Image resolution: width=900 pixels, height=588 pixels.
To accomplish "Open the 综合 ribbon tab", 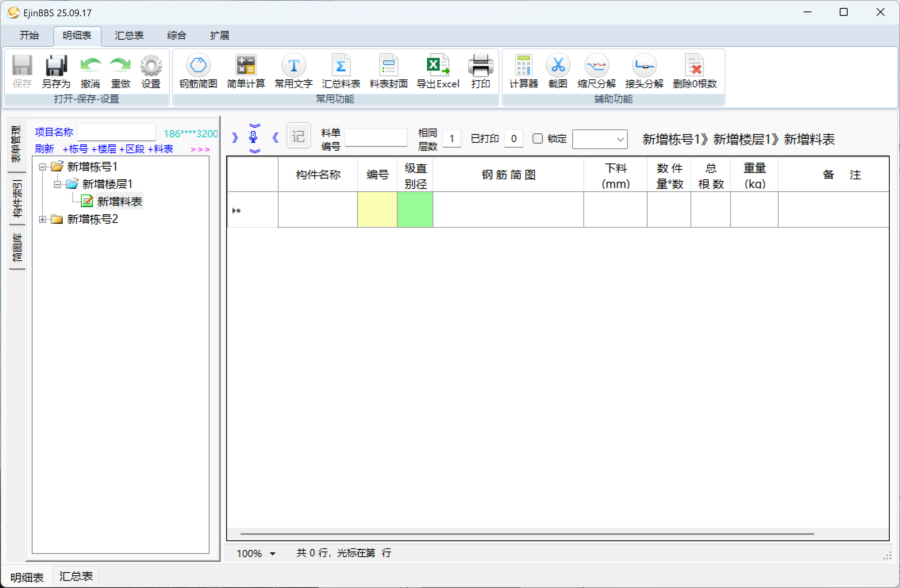I will pos(177,36).
